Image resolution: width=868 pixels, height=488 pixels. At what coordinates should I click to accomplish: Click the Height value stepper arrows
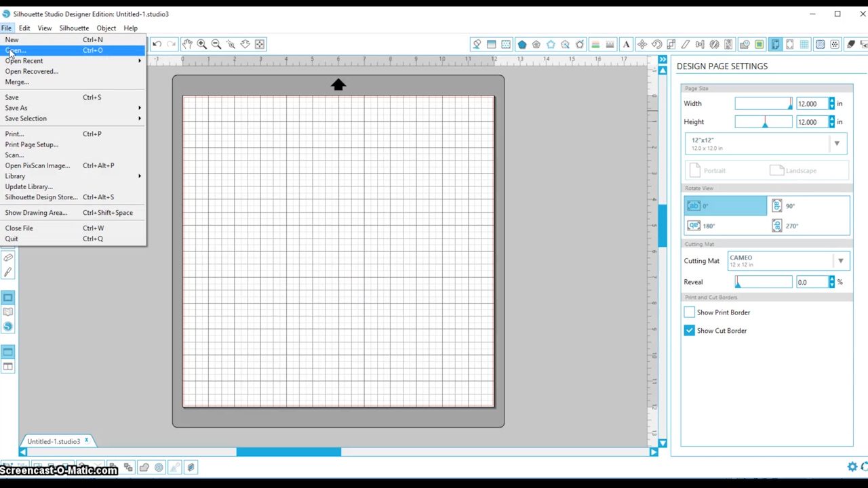click(x=832, y=122)
